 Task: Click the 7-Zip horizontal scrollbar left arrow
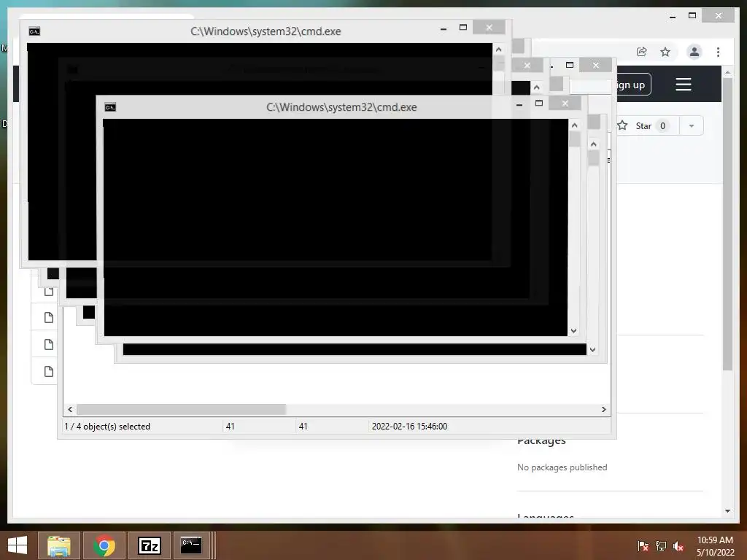point(70,410)
